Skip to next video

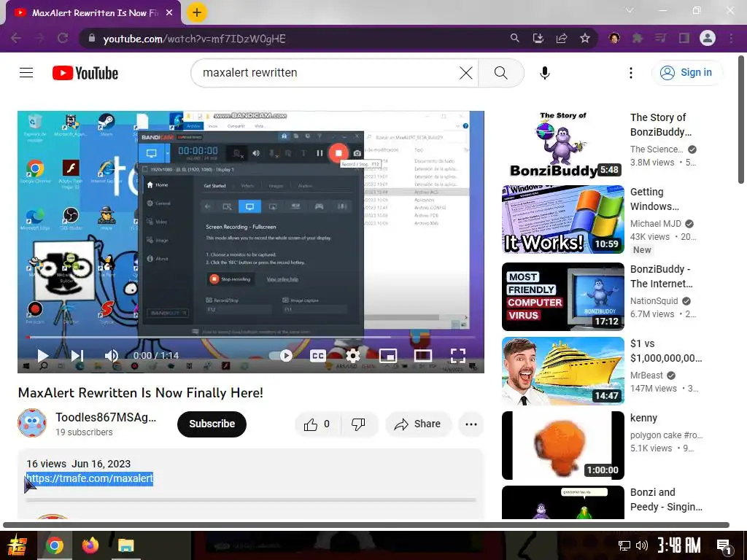click(77, 355)
